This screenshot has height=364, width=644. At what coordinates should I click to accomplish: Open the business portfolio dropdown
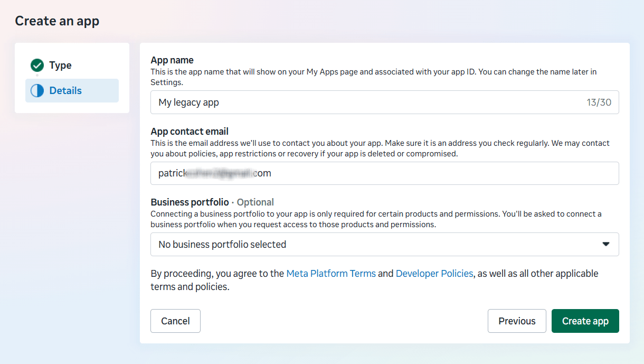[x=384, y=245]
